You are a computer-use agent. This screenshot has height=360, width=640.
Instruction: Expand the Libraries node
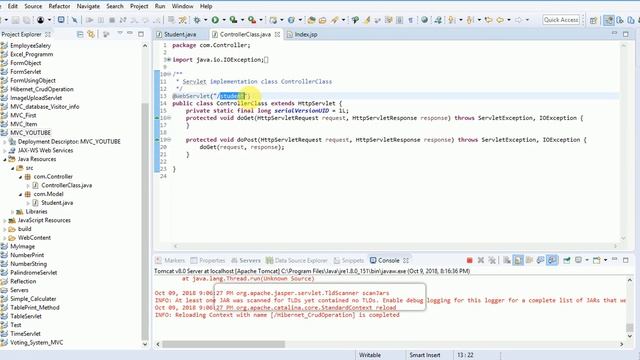(13, 211)
